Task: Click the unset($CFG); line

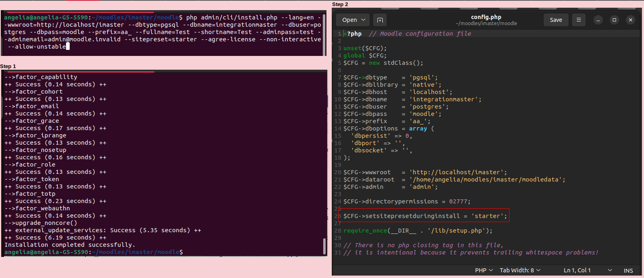Action: [365, 48]
